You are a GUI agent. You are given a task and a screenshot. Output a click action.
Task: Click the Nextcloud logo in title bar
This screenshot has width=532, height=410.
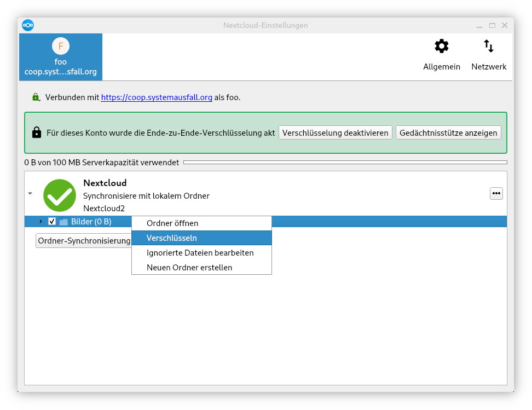28,25
